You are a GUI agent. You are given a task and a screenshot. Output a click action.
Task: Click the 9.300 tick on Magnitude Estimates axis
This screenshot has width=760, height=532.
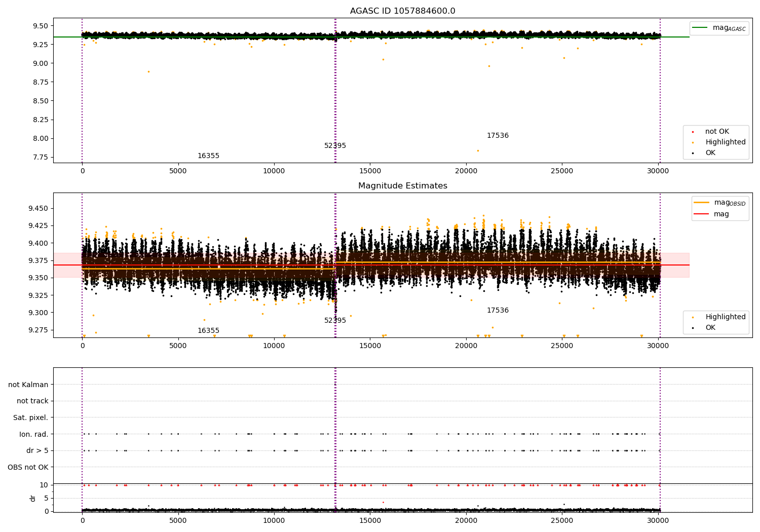click(x=38, y=313)
